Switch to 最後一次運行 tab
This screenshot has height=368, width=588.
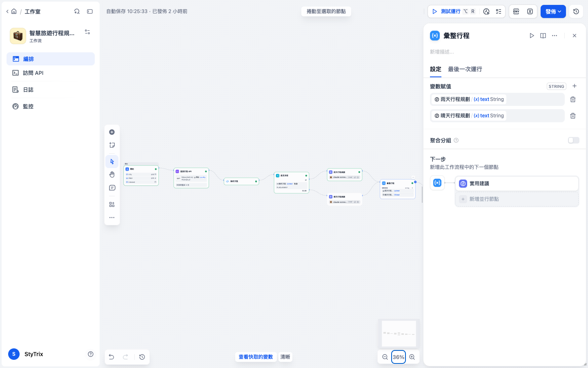[x=465, y=69]
